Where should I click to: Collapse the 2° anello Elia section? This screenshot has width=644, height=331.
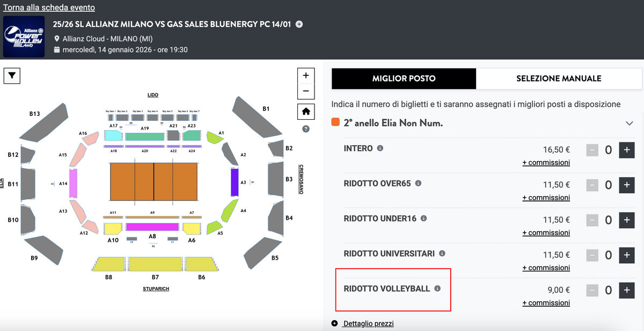[630, 124]
